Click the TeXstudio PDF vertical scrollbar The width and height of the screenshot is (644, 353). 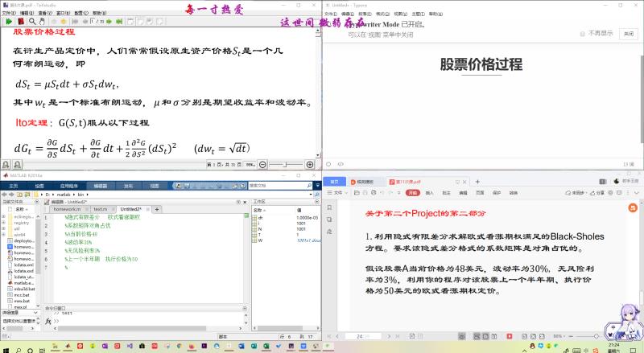coord(318,93)
